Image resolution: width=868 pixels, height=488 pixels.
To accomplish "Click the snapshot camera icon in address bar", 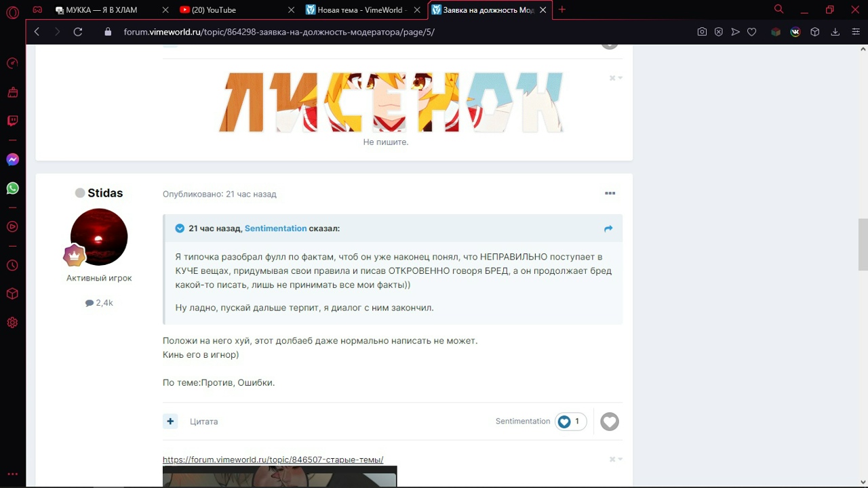I will pos(702,32).
